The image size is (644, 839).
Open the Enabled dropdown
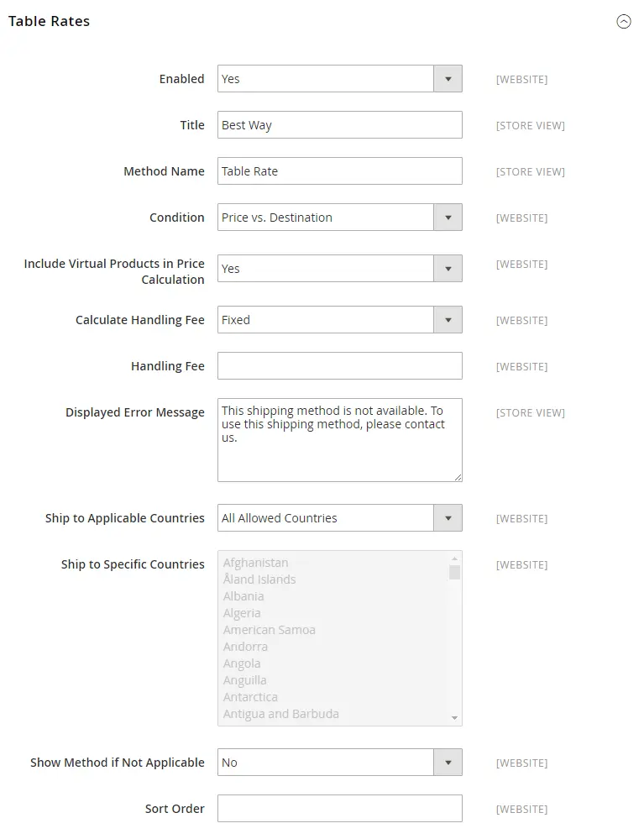click(x=448, y=78)
